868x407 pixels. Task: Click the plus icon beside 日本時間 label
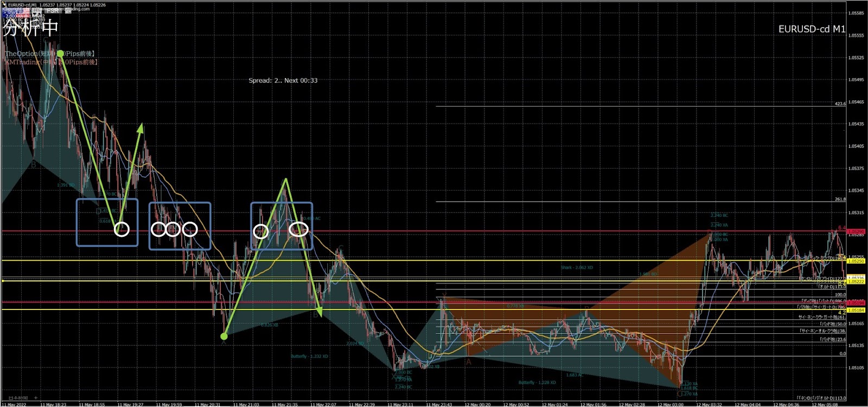36,398
